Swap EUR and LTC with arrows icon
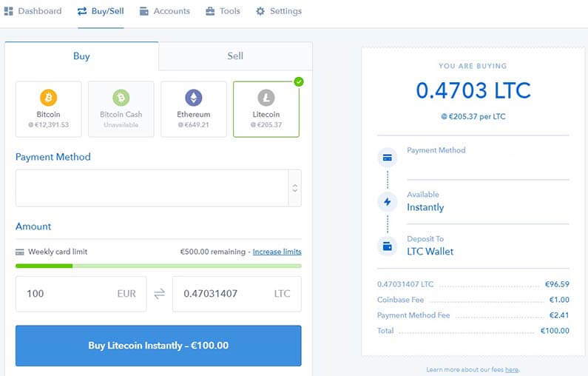 coord(159,293)
